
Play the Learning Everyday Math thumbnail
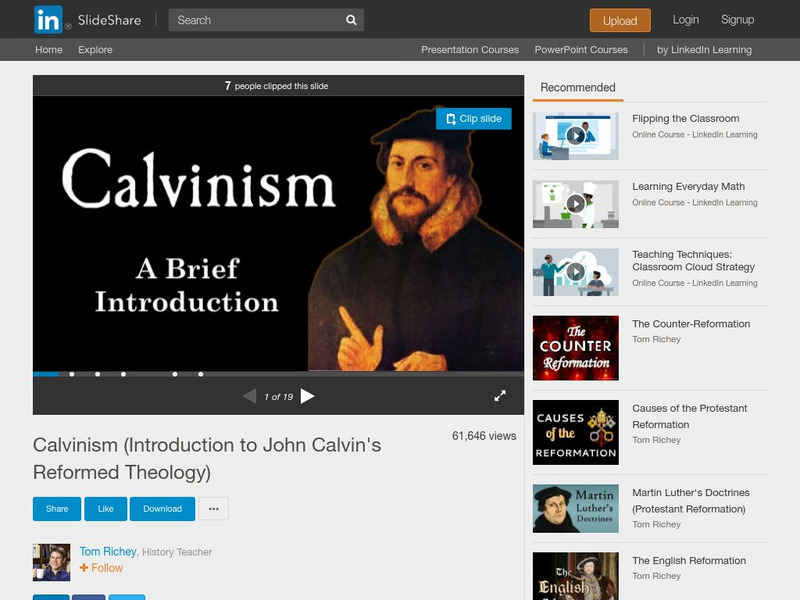point(576,204)
